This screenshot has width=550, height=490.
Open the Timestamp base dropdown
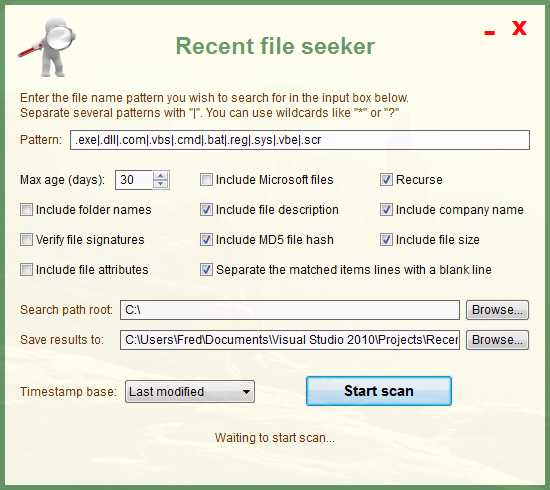pyautogui.click(x=190, y=391)
